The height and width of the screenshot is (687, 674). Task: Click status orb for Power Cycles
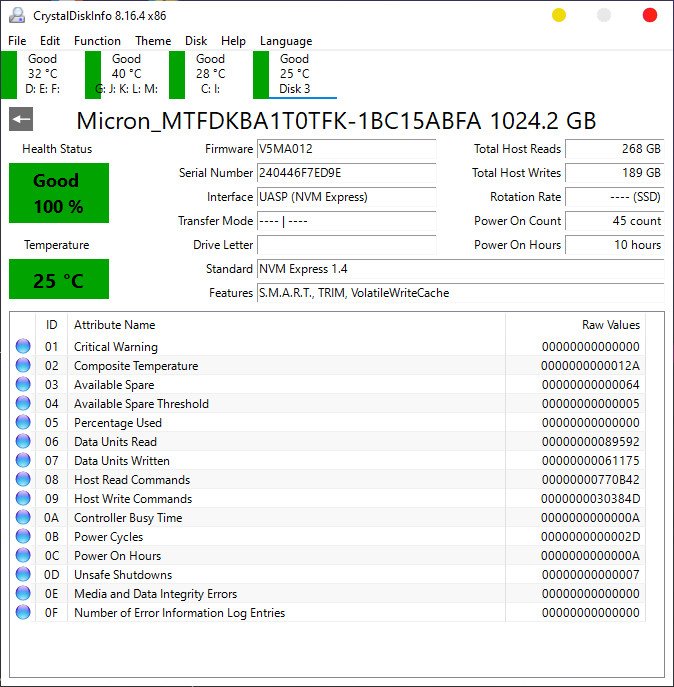pos(23,536)
